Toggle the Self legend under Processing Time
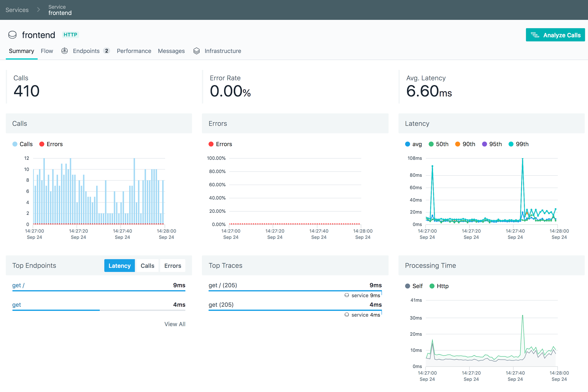 (414, 286)
